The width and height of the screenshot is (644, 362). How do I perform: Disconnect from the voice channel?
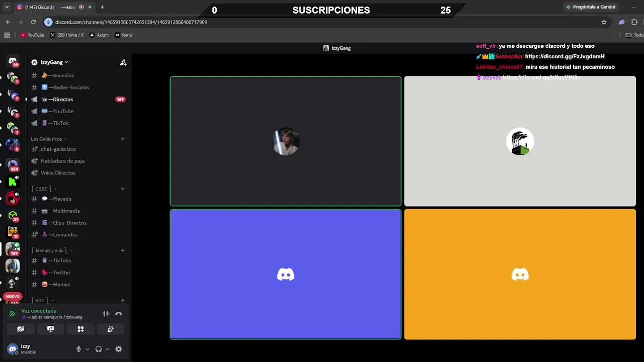point(119,314)
